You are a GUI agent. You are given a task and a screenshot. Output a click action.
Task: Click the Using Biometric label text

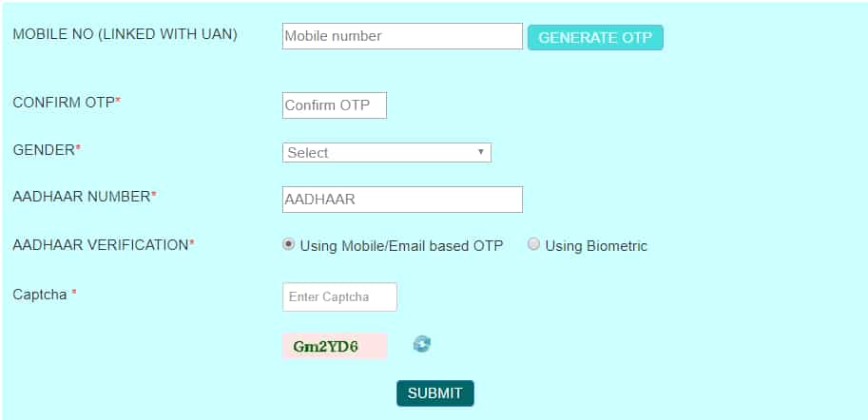[x=596, y=246]
